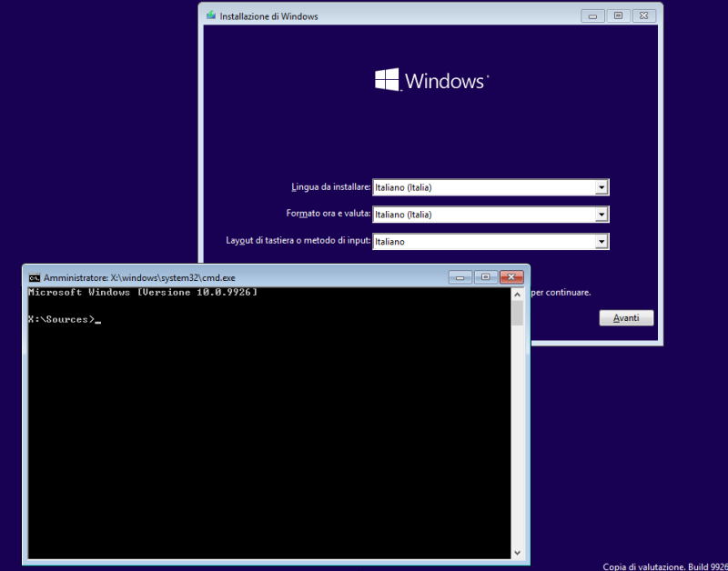Click the Copia di valutazione build watermark text
This screenshot has height=571, width=728.
665,566
